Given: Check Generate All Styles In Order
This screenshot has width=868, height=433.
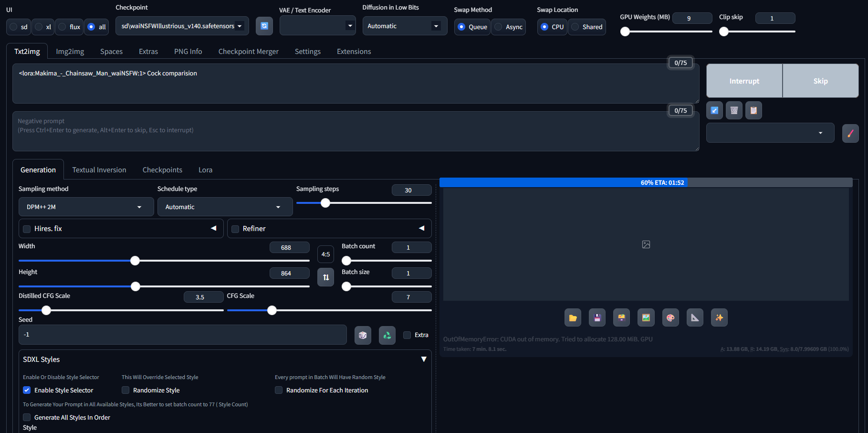Looking at the screenshot, I should pos(27,417).
